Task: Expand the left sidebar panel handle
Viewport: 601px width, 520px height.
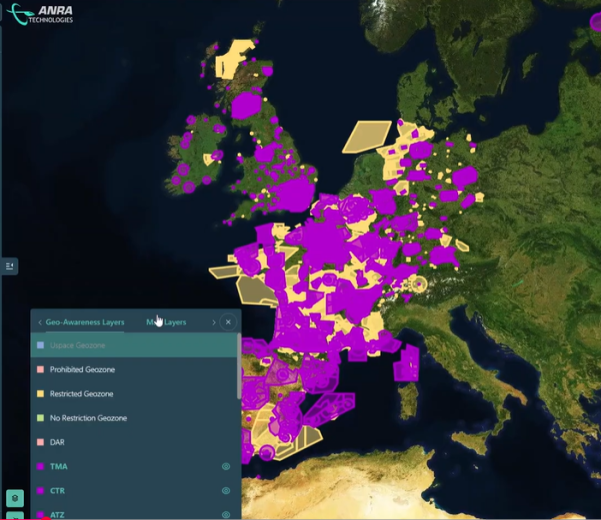Action: click(x=10, y=266)
